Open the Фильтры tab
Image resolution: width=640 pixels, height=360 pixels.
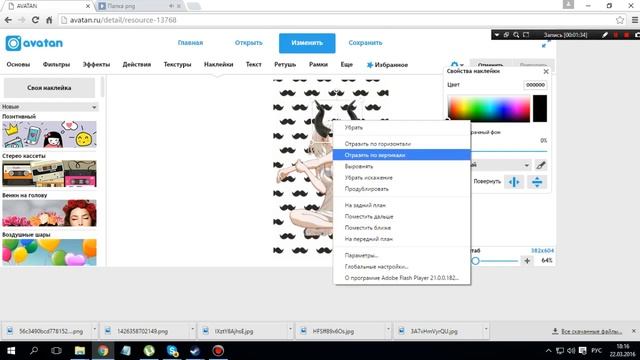[x=56, y=64]
